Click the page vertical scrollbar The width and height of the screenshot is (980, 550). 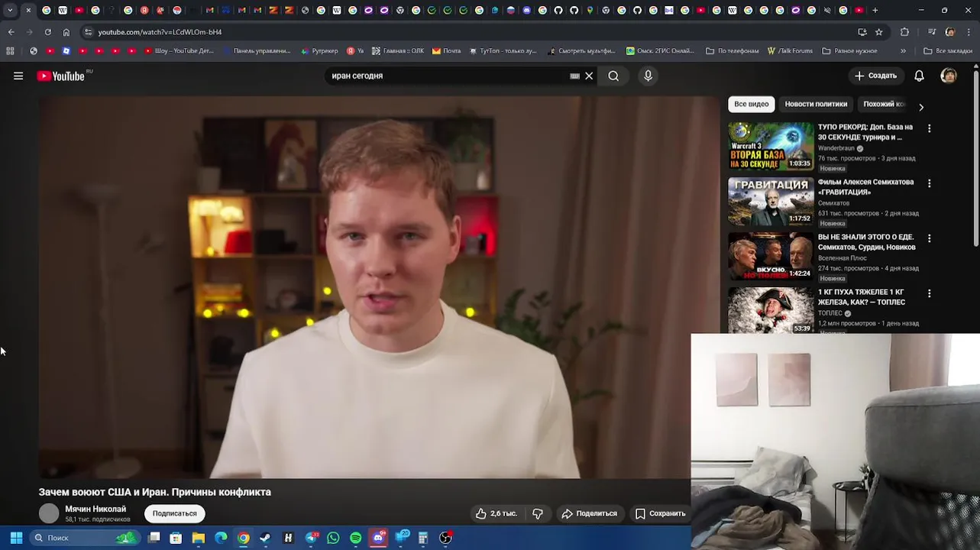[976, 157]
